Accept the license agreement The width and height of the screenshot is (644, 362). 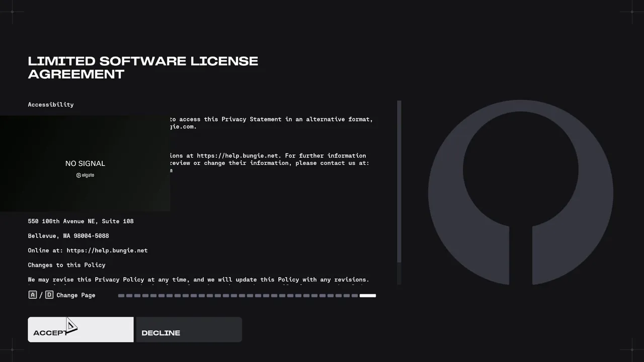point(80,329)
